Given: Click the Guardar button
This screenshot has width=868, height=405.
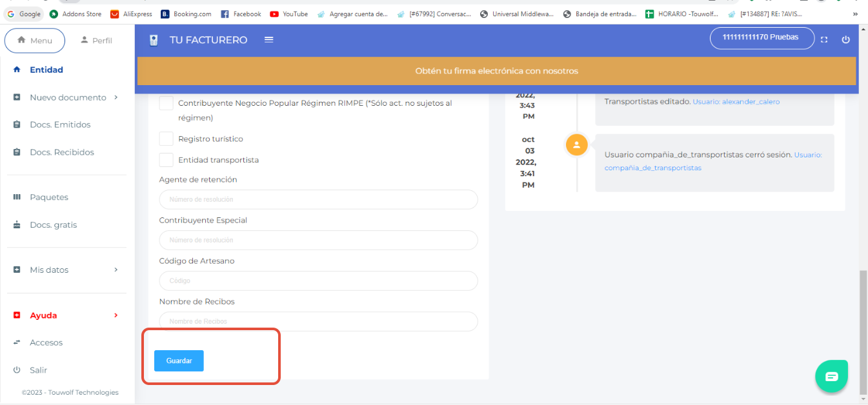Looking at the screenshot, I should pos(179,361).
